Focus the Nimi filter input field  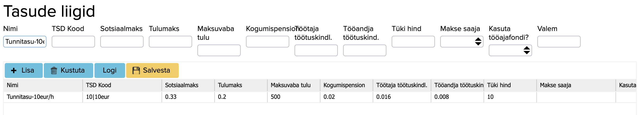25,42
